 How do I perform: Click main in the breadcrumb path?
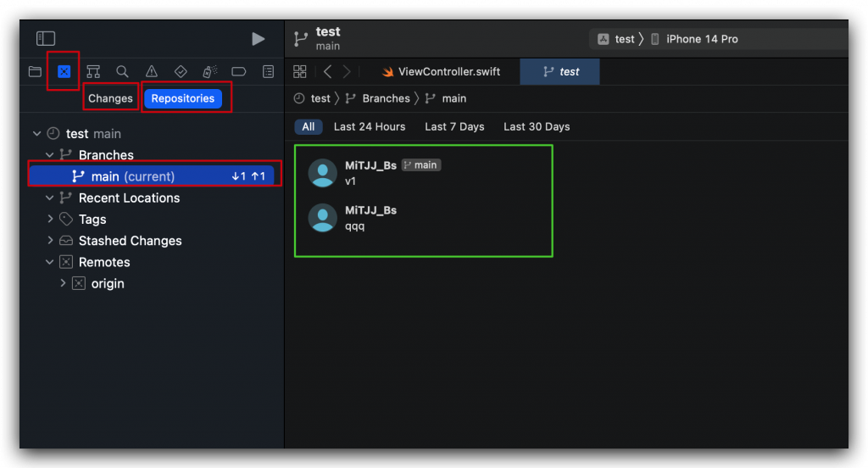[454, 98]
